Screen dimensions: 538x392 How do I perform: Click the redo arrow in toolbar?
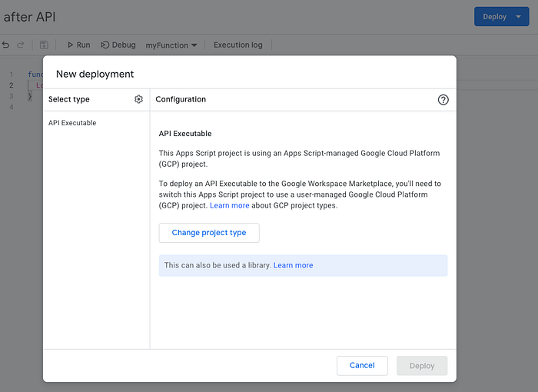[x=21, y=45]
